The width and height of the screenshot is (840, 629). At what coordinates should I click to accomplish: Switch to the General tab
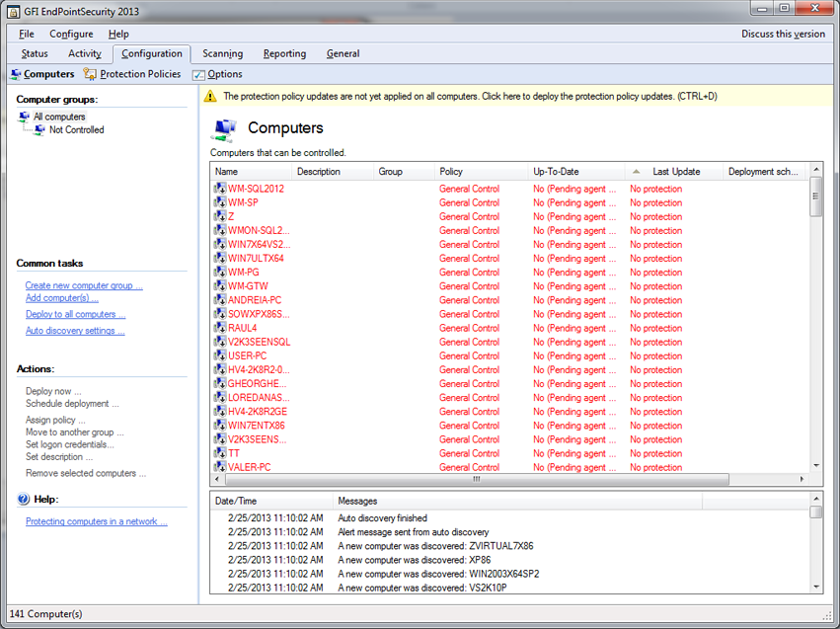[343, 53]
